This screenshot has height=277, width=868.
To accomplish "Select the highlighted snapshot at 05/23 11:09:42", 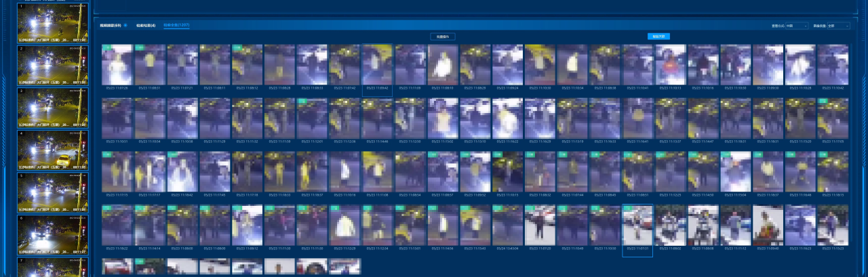I will pos(377,65).
